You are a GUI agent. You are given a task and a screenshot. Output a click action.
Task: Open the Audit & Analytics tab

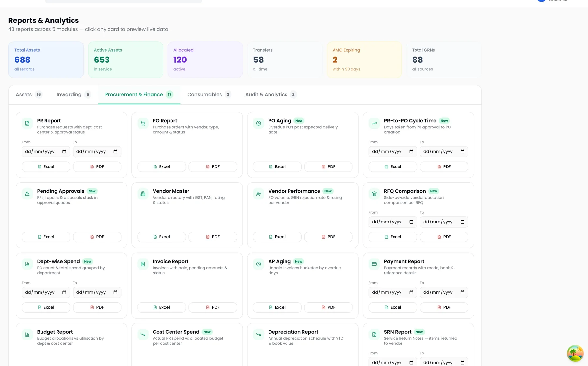pos(270,95)
